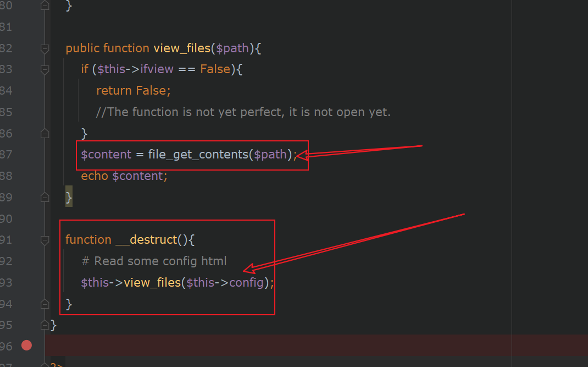
Task: Click the fold end marker on line 86
Action: click(x=45, y=133)
